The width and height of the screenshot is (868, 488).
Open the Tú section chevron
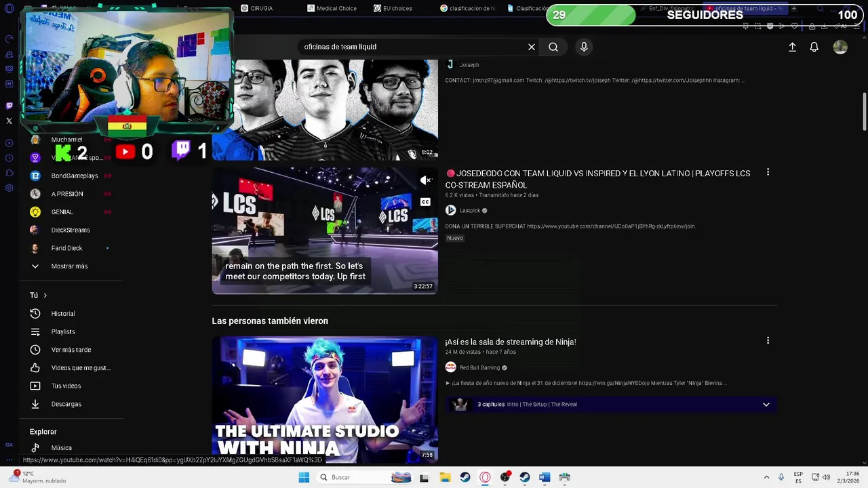click(x=45, y=296)
